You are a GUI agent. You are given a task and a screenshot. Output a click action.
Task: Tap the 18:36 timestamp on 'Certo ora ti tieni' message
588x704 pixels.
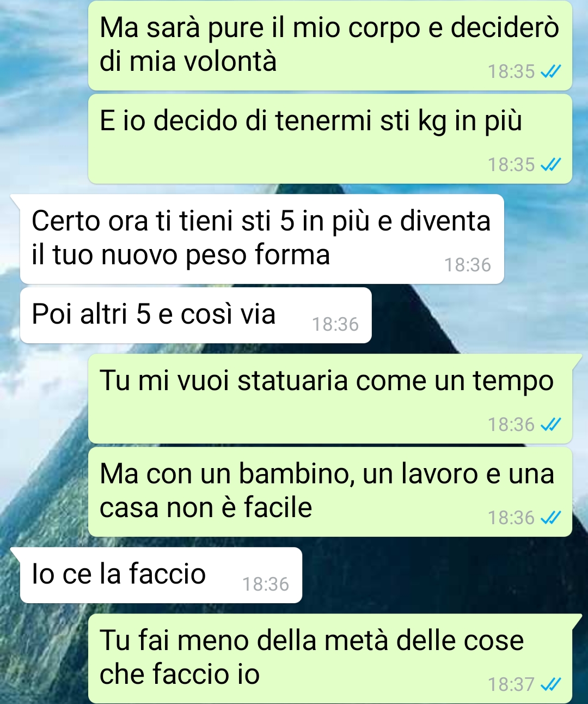point(468,265)
